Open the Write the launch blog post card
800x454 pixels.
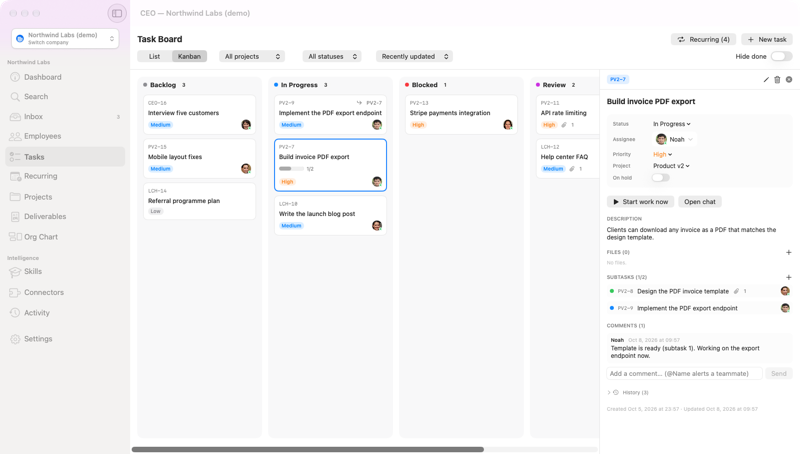(x=331, y=216)
